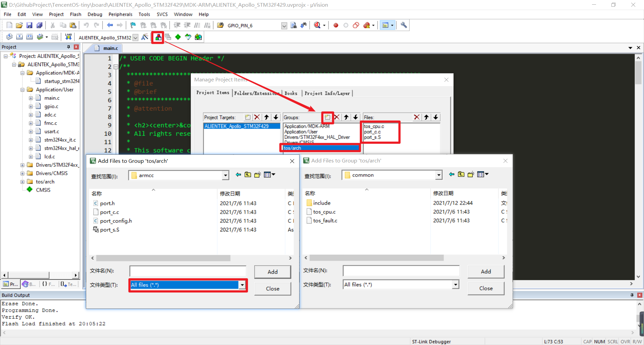Select usart.c in the project tree
This screenshot has height=345, width=644.
(52, 132)
